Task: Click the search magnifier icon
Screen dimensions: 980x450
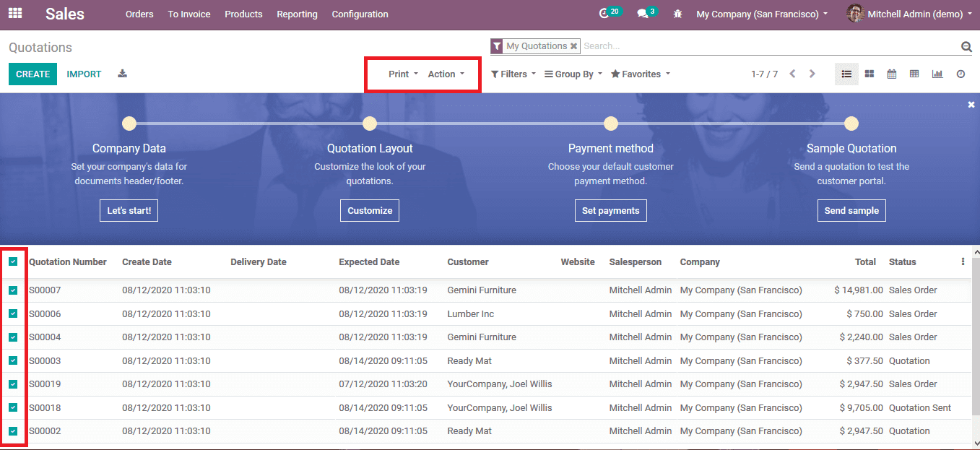Action: pyautogui.click(x=966, y=47)
